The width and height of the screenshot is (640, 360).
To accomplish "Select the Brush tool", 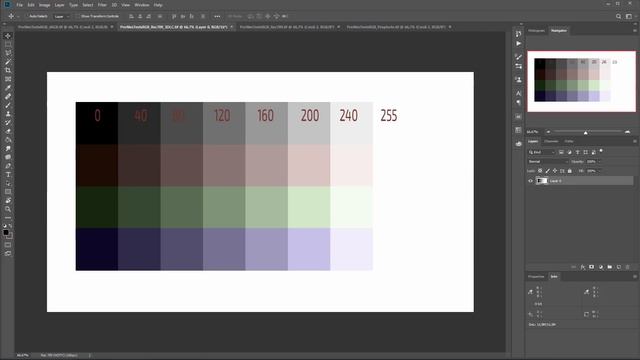I will pos(8,105).
